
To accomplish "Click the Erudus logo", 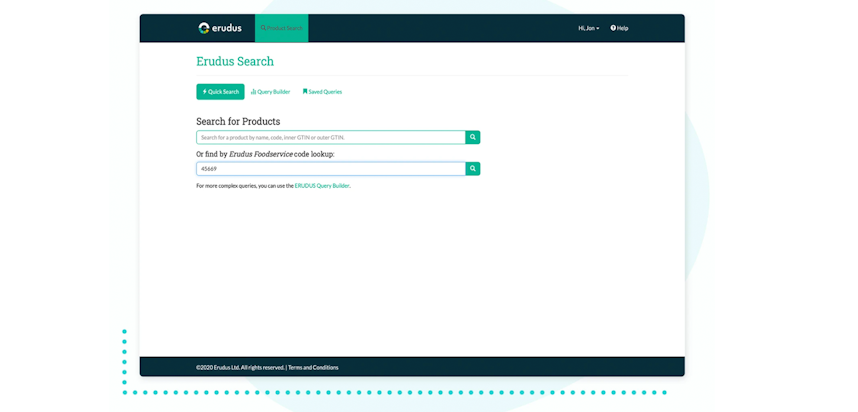I will pos(219,28).
